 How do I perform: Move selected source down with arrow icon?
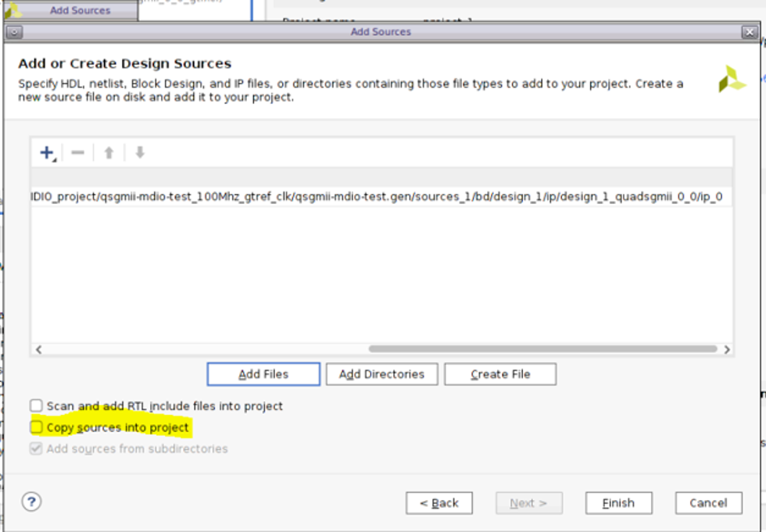tap(140, 153)
